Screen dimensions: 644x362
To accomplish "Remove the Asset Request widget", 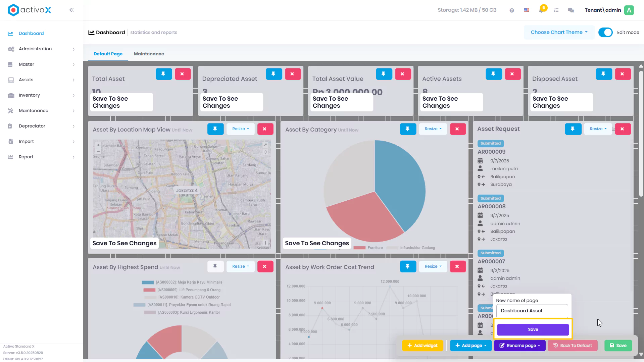I will (x=623, y=129).
